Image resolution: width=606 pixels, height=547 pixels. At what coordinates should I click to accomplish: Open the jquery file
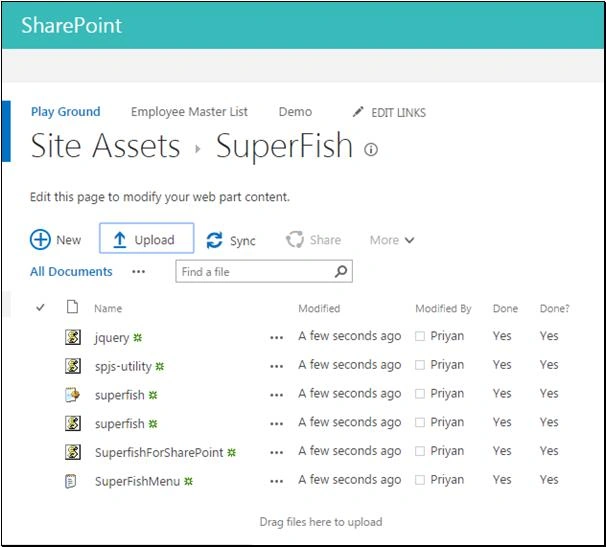tap(112, 338)
